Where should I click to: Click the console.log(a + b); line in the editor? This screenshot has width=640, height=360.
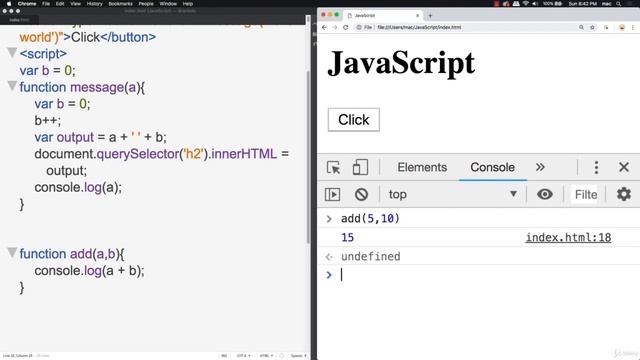click(89, 271)
